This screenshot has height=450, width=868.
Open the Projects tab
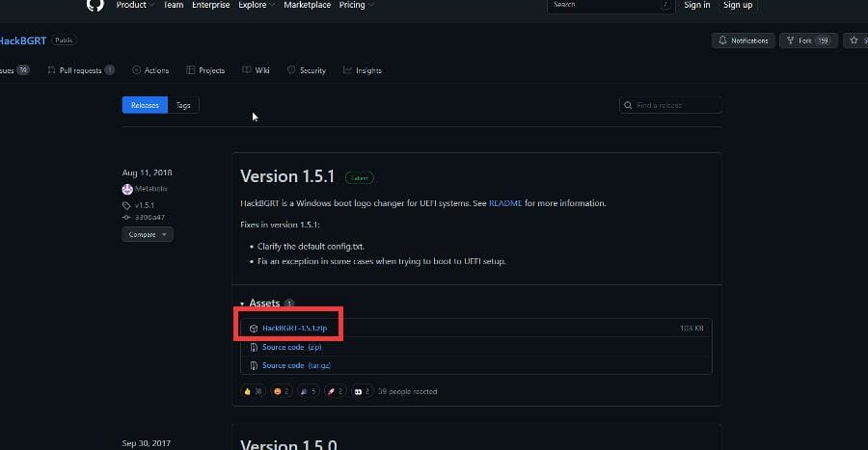click(x=205, y=70)
